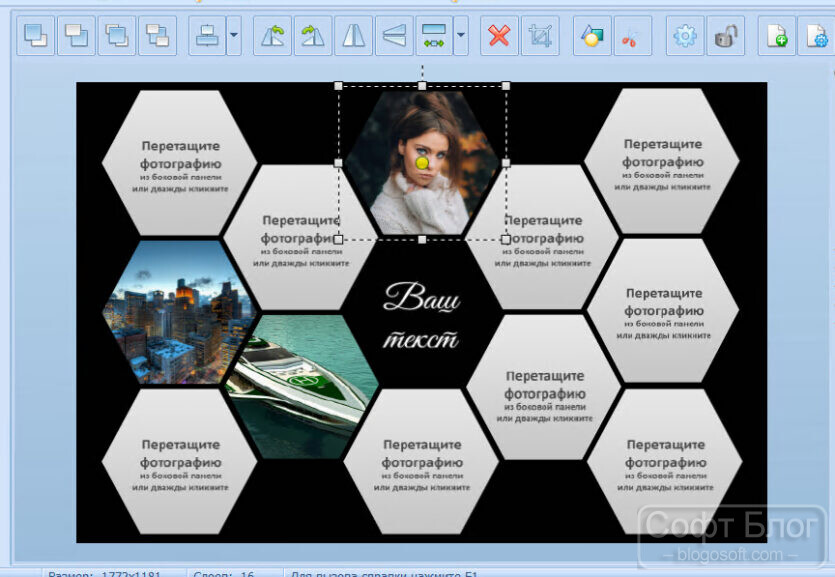The image size is (835, 577).
Task: Expand the align objects dropdown arrow
Action: point(234,36)
